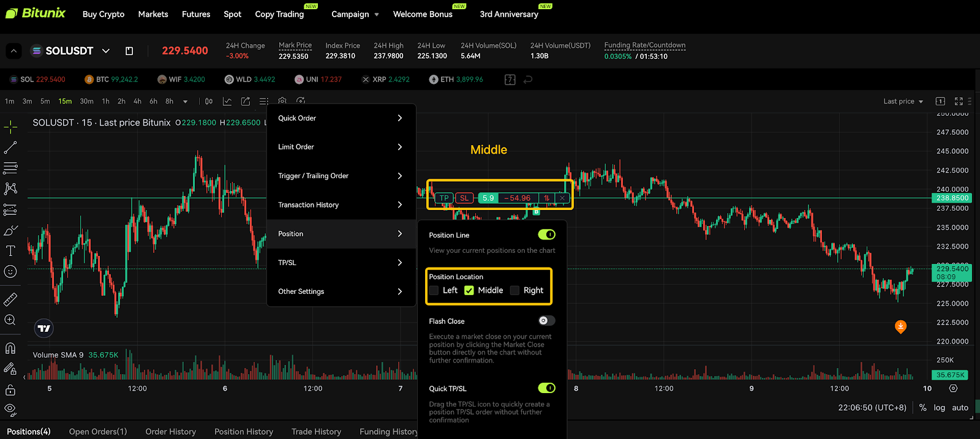Expand more timeframe intervals dropdown
This screenshot has width=980, height=439.
tap(185, 101)
